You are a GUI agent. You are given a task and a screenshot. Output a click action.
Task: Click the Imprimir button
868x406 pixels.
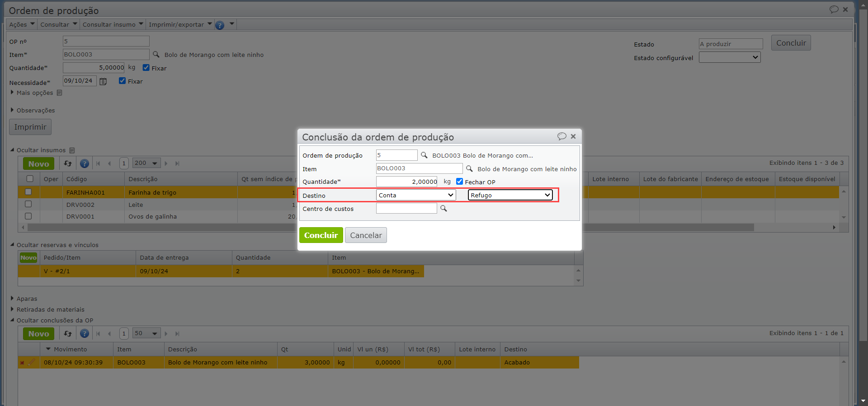click(x=30, y=127)
